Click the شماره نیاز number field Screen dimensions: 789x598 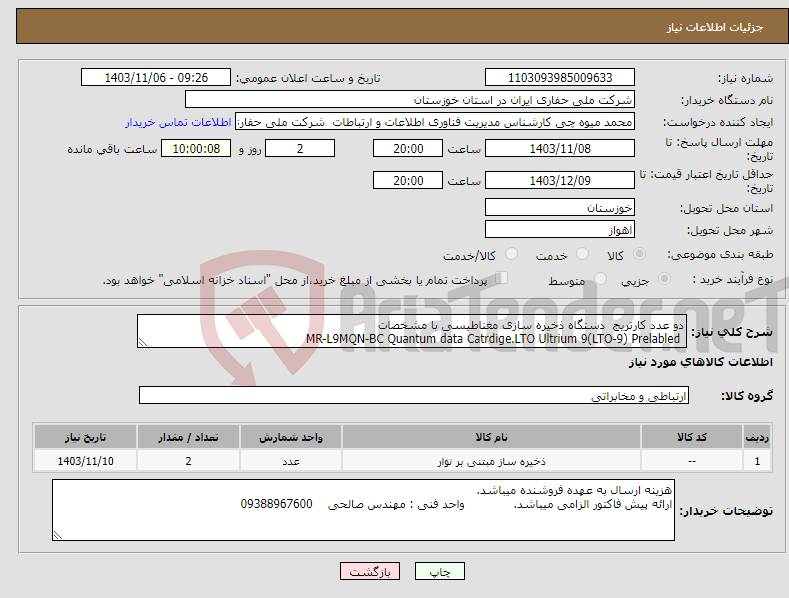(x=560, y=78)
